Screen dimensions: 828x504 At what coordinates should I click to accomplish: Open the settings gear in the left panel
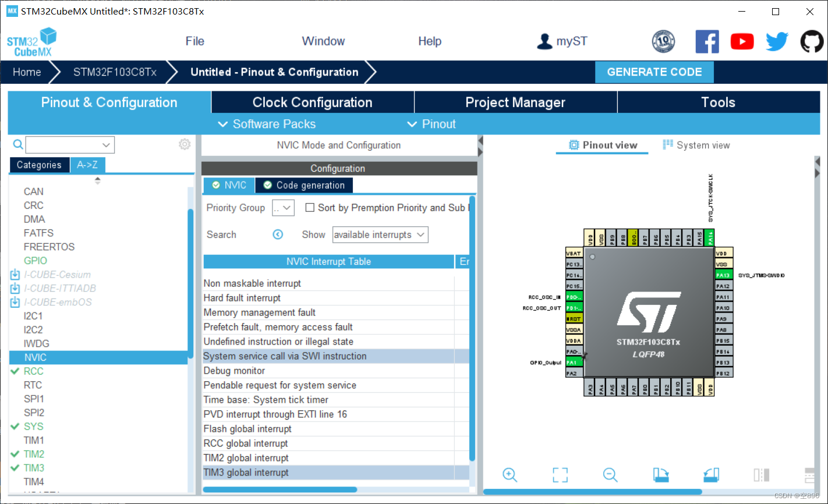185,144
